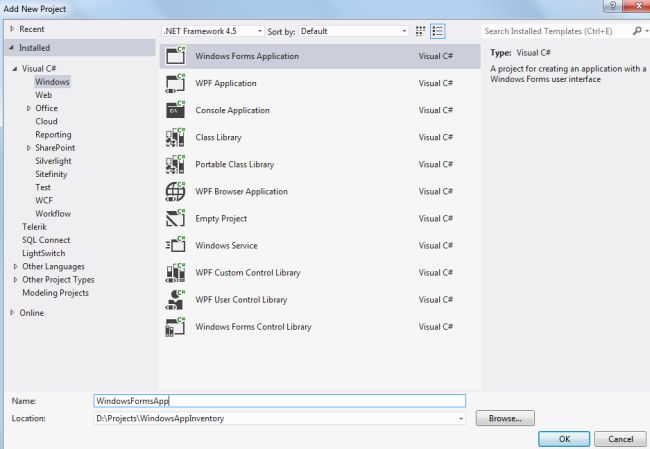Switch to small icons view
This screenshot has height=449, width=650.
click(x=420, y=31)
